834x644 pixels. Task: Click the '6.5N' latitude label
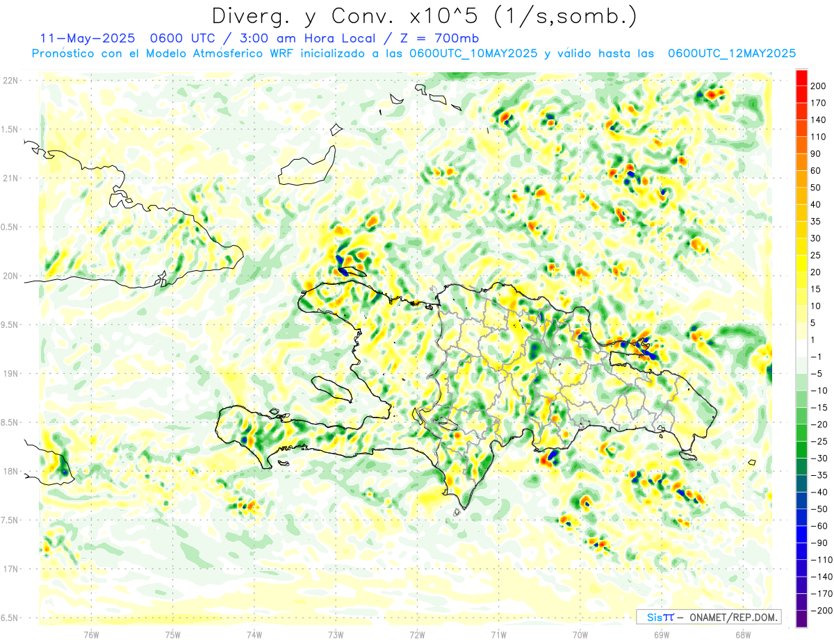[9, 618]
